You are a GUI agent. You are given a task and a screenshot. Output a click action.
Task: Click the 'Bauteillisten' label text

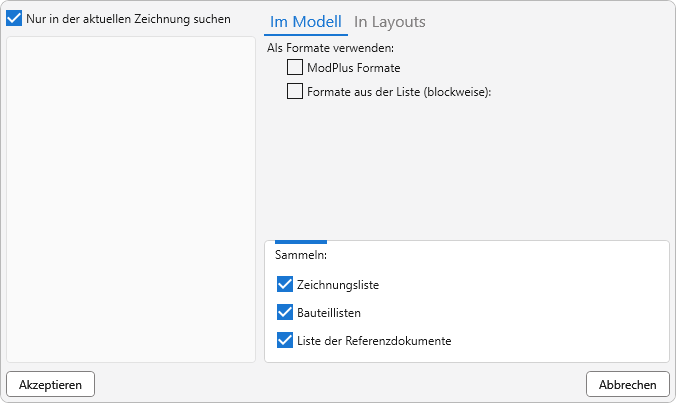(329, 313)
